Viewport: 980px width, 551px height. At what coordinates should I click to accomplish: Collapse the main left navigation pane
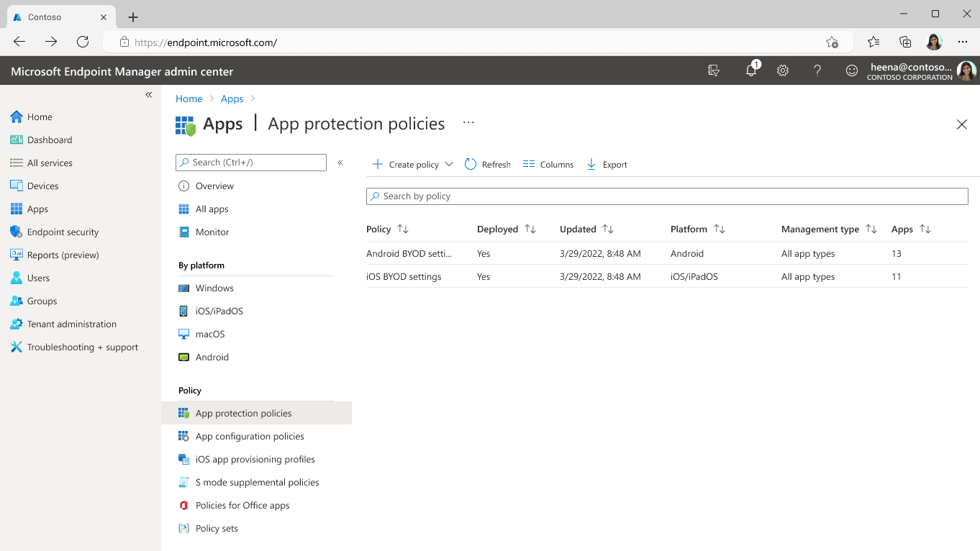149,95
